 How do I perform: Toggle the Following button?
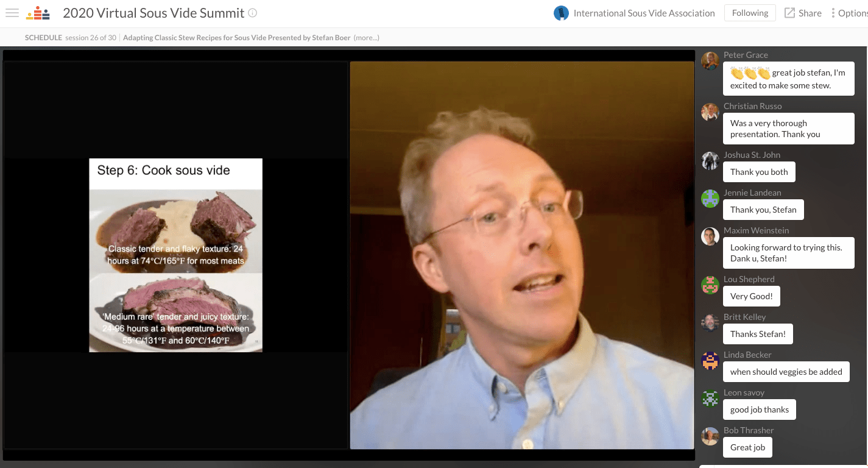[x=750, y=13]
